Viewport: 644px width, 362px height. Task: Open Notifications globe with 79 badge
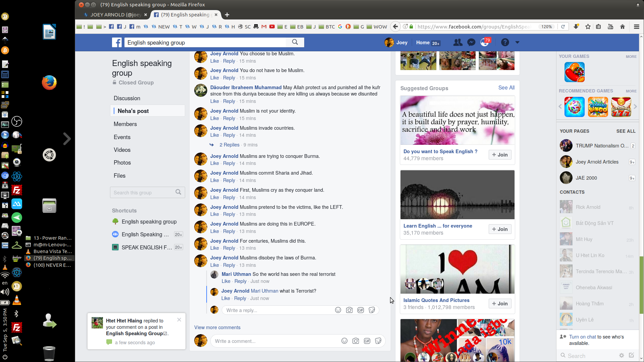click(485, 42)
